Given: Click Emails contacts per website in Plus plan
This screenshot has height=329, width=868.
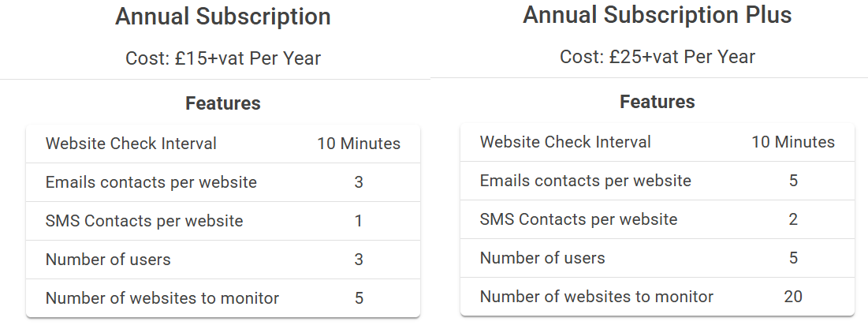Looking at the screenshot, I should tap(585, 181).
